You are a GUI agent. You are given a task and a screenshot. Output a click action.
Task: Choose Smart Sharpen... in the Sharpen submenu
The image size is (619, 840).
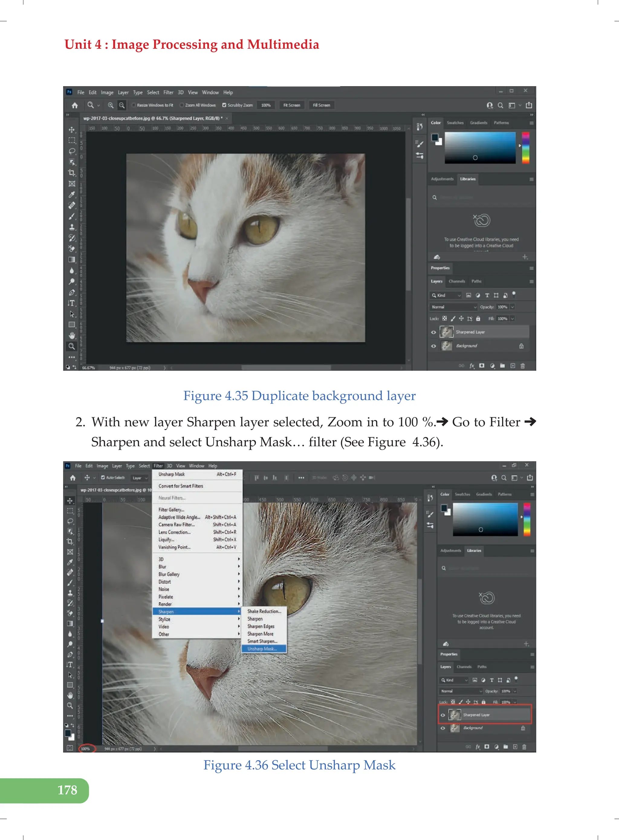(x=264, y=641)
